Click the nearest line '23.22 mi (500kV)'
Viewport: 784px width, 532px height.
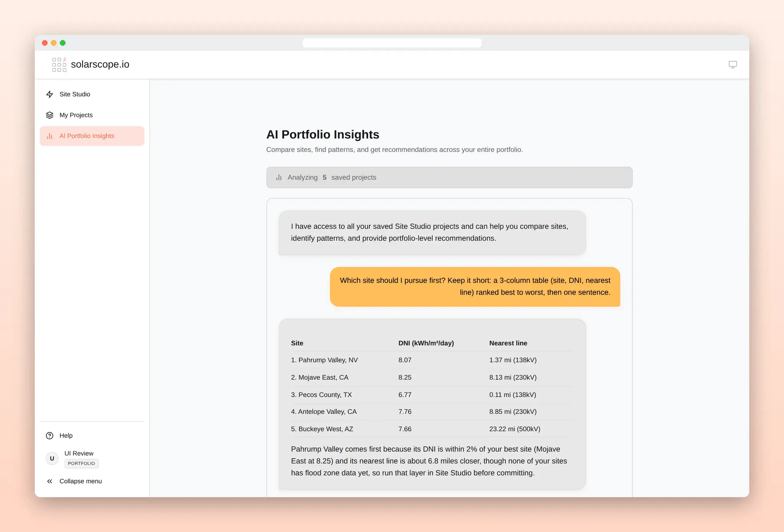[515, 429]
